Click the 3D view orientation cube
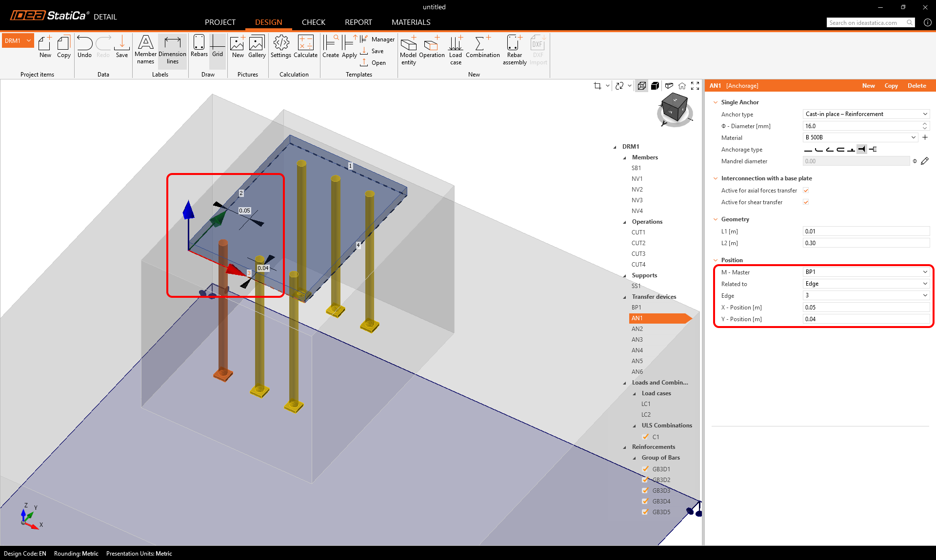The height and width of the screenshot is (560, 936). pos(675,108)
